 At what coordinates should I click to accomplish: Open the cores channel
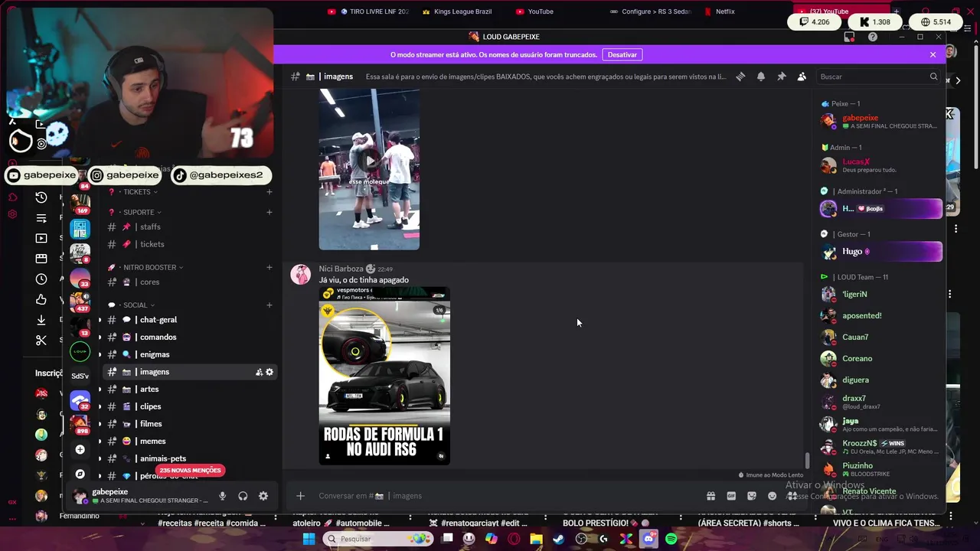[189, 282]
